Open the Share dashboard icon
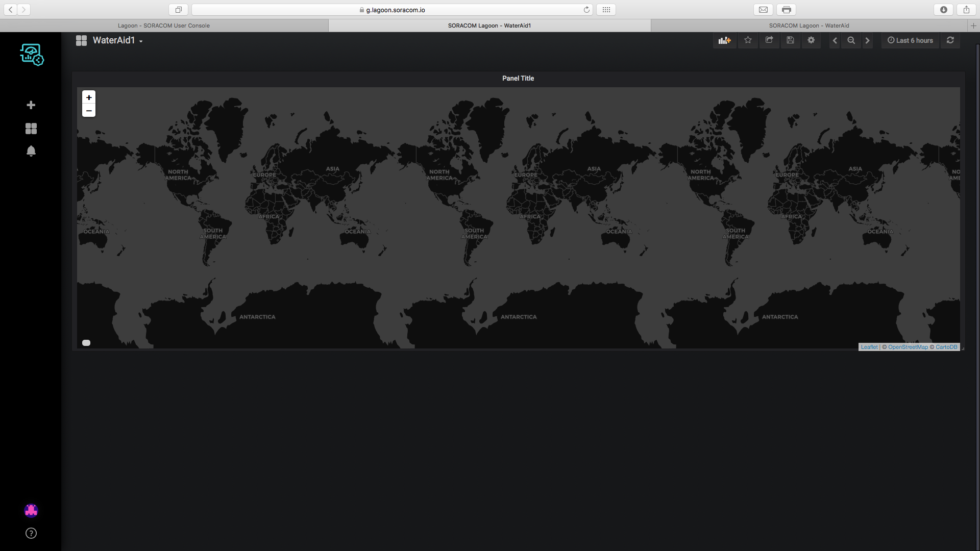 [769, 40]
